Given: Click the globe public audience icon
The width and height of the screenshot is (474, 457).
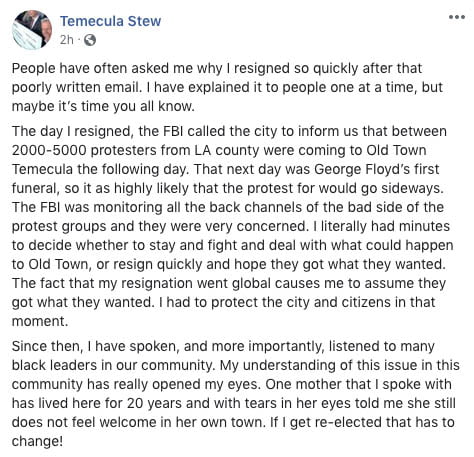Looking at the screenshot, I should coord(90,40).
